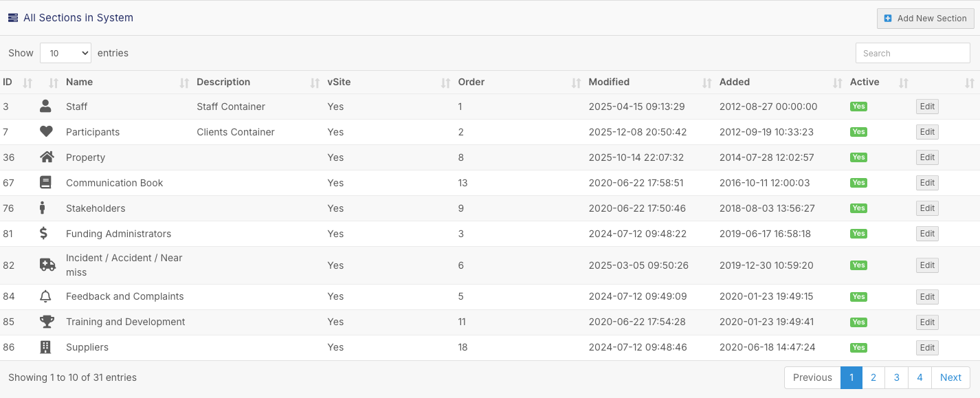The image size is (980, 398).
Task: Edit the Training and Development section
Action: (927, 322)
